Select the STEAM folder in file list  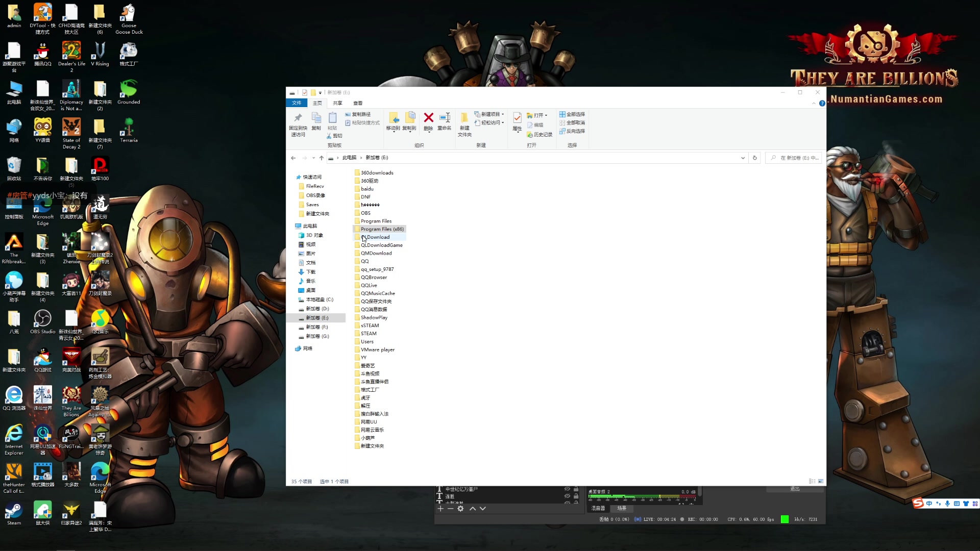tap(366, 334)
